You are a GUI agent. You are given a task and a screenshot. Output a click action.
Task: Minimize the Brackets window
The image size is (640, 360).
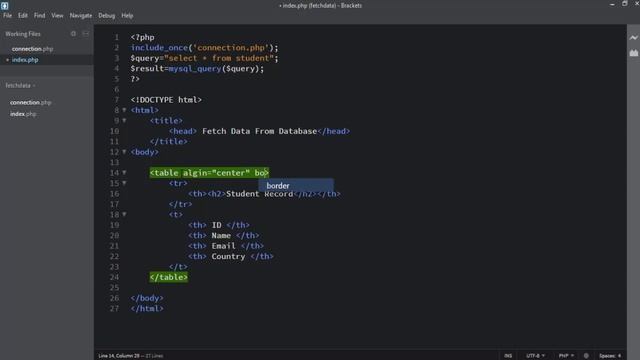pos(612,4)
